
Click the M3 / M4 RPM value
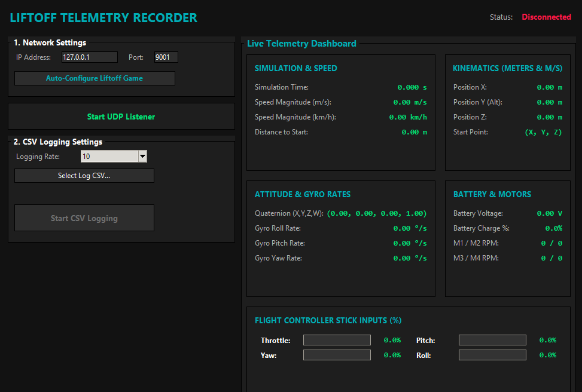tap(551, 258)
